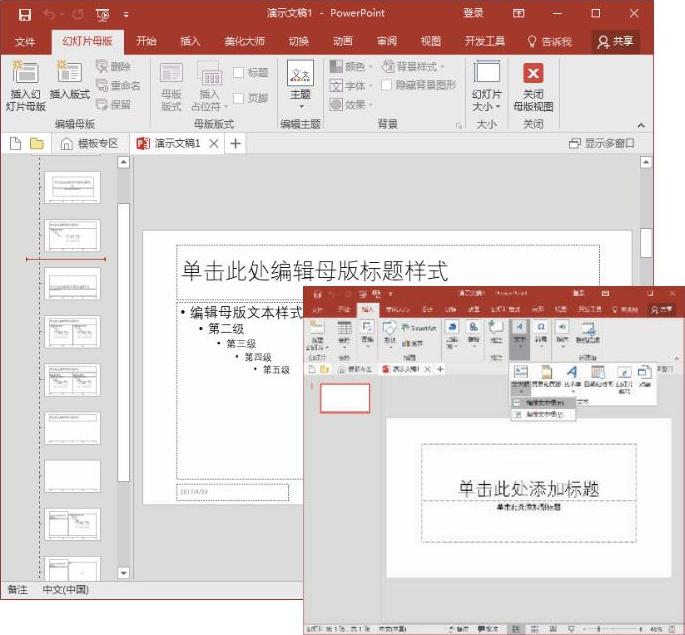Start the slideshow from the beginning icon
The height and width of the screenshot is (635, 685).
(103, 15)
